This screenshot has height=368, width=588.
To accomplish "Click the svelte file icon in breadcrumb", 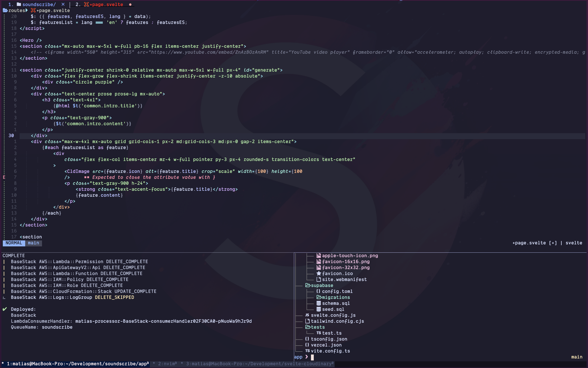I will click(33, 10).
